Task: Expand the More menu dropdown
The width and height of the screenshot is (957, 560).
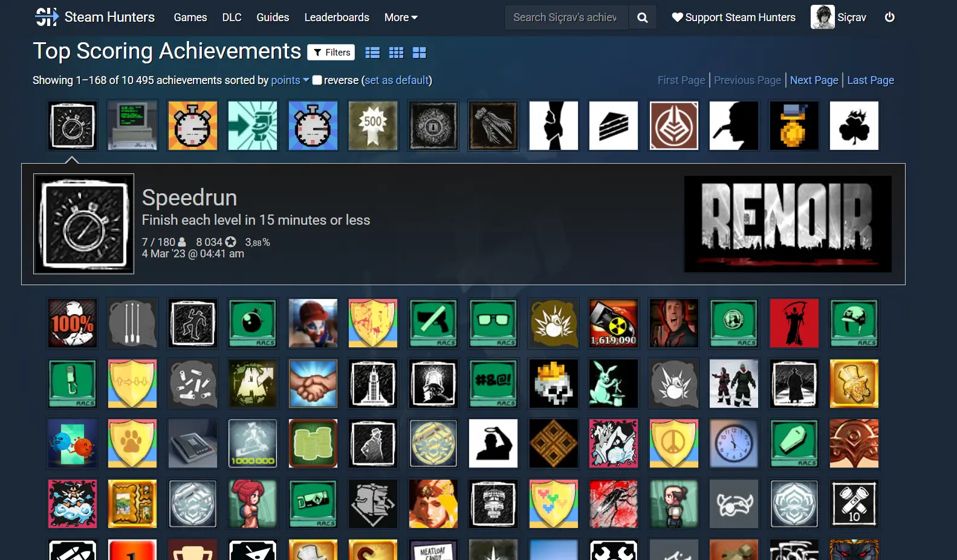Action: (x=401, y=18)
